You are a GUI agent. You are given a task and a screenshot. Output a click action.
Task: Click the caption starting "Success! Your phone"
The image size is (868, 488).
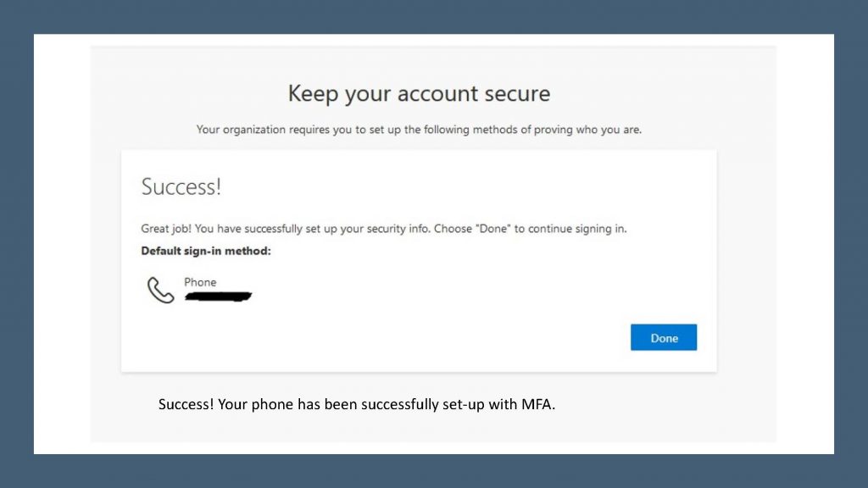click(357, 404)
